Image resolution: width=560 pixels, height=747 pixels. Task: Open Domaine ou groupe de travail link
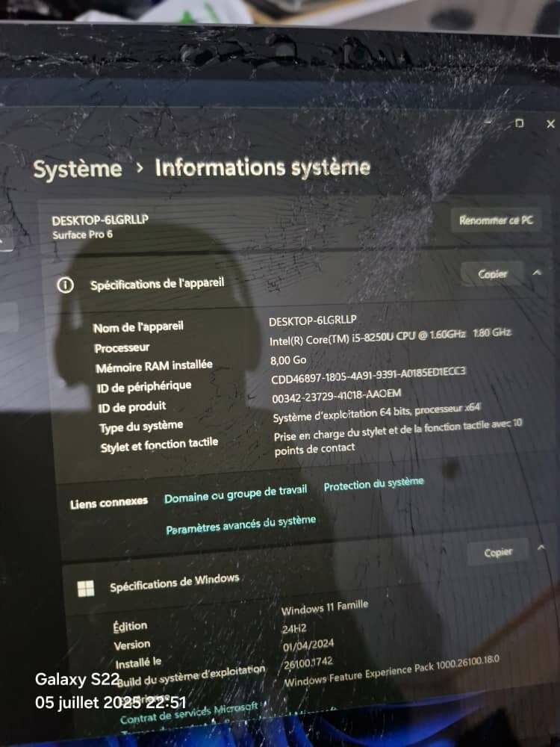pyautogui.click(x=236, y=494)
